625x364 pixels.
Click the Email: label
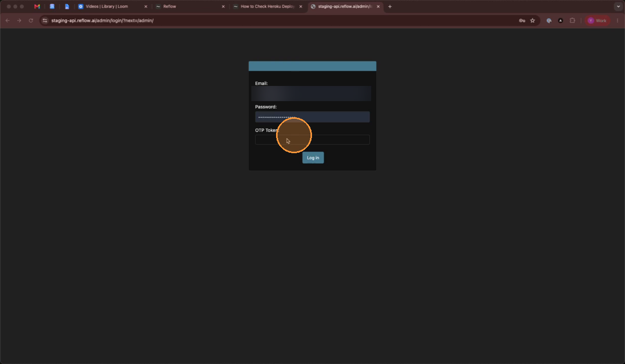[261, 83]
